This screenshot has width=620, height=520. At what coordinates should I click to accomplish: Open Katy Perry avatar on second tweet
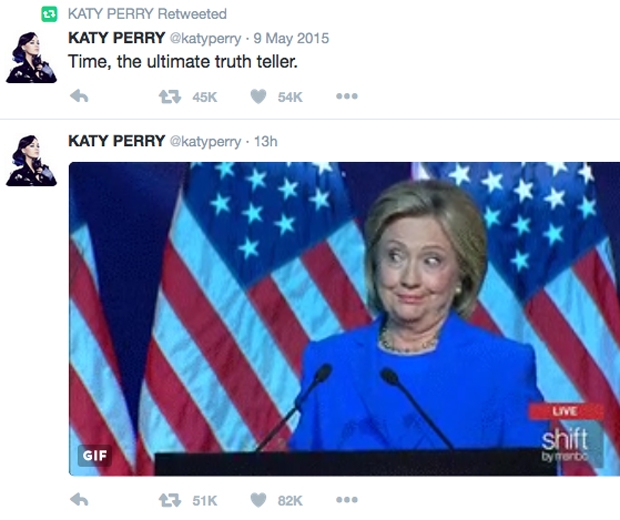click(x=31, y=161)
